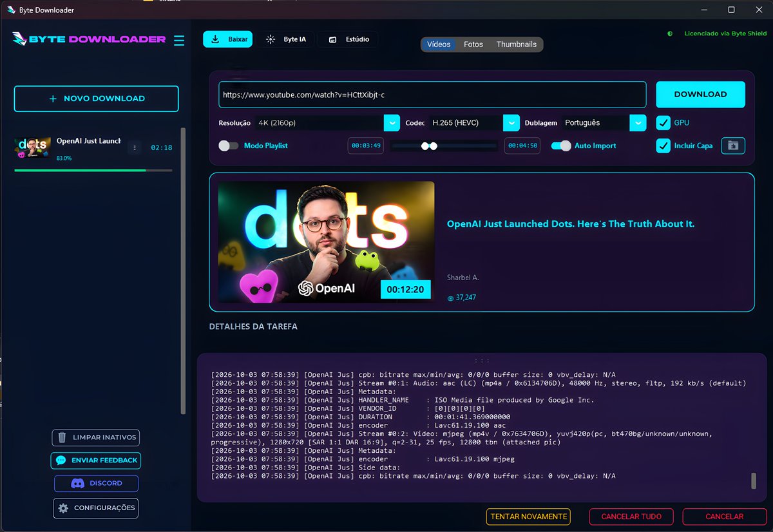Click Cancelar Tudo button
This screenshot has height=532, width=773.
(631, 517)
